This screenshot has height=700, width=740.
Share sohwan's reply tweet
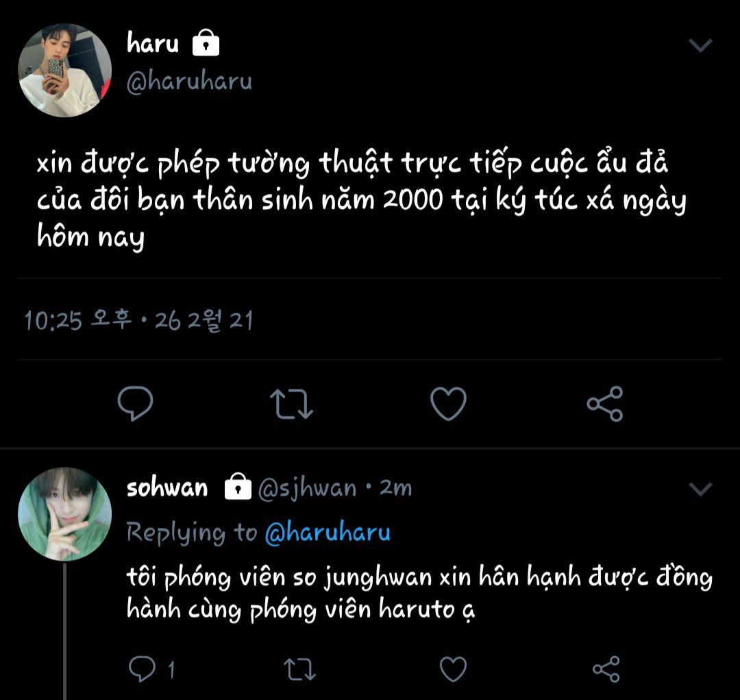tap(606, 669)
